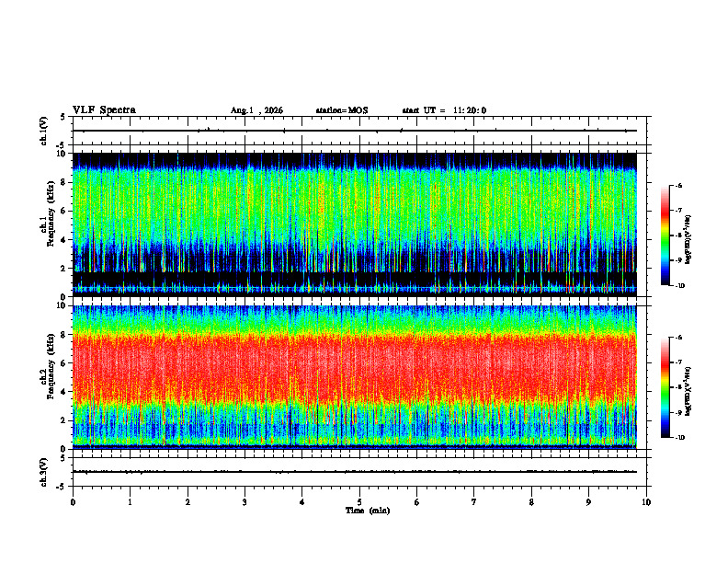Click the "-5" tick on ch.1(V) axis
Screen dimensions: 728x563
coord(62,145)
